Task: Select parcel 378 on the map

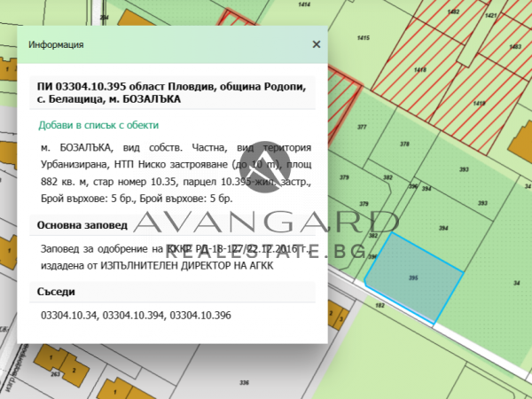Action: click(404, 144)
